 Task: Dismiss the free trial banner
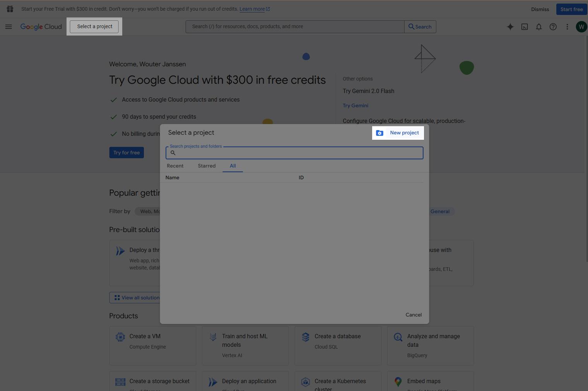(x=540, y=9)
